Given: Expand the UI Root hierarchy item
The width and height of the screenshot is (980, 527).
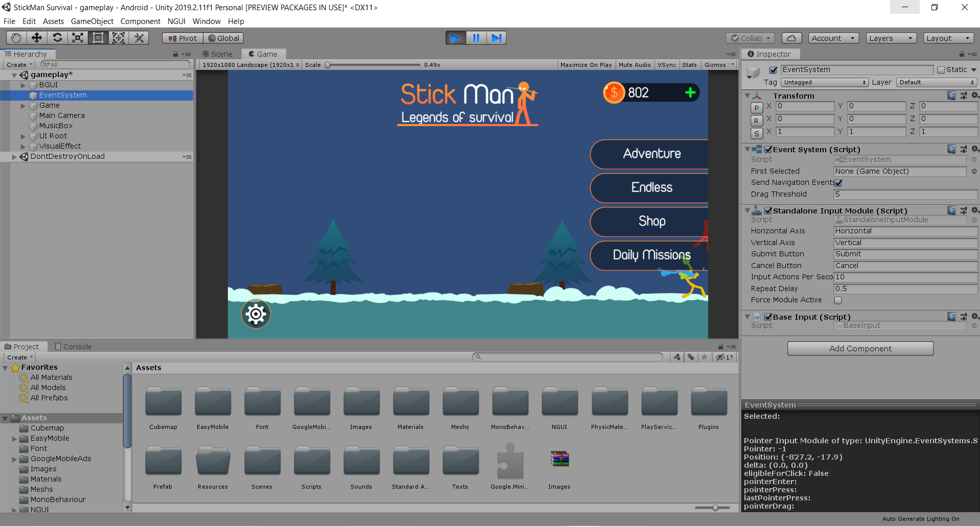Looking at the screenshot, I should pyautogui.click(x=23, y=136).
